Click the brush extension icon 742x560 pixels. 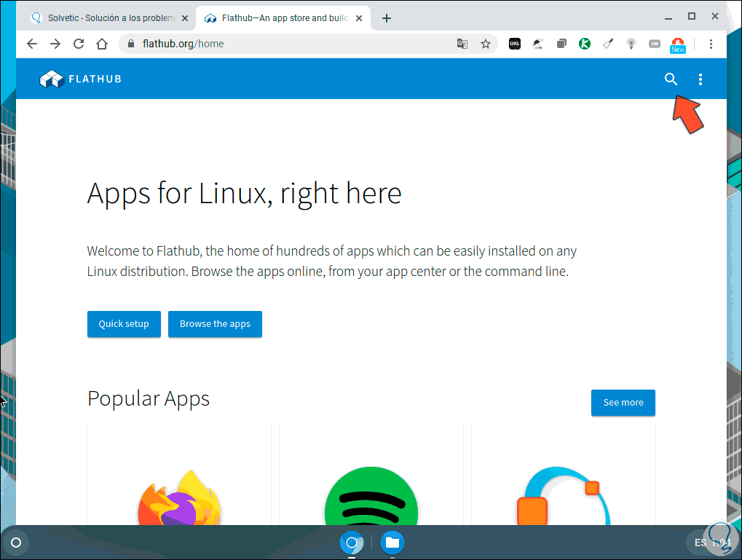pyautogui.click(x=608, y=44)
